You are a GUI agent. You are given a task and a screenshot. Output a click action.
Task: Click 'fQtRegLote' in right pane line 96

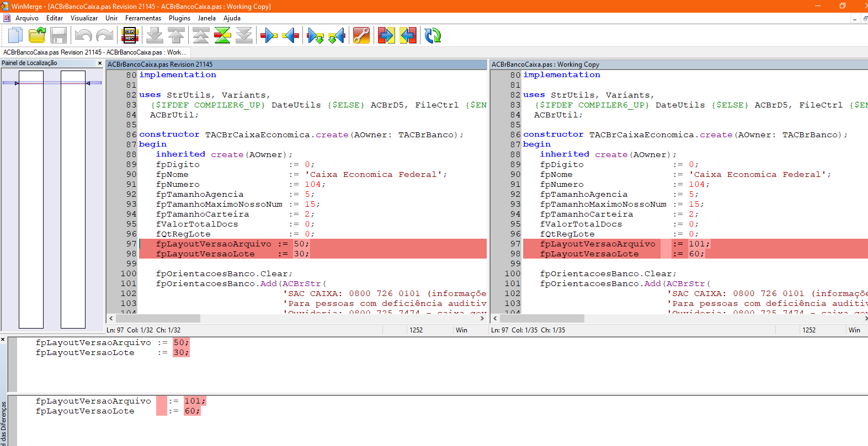click(x=567, y=234)
